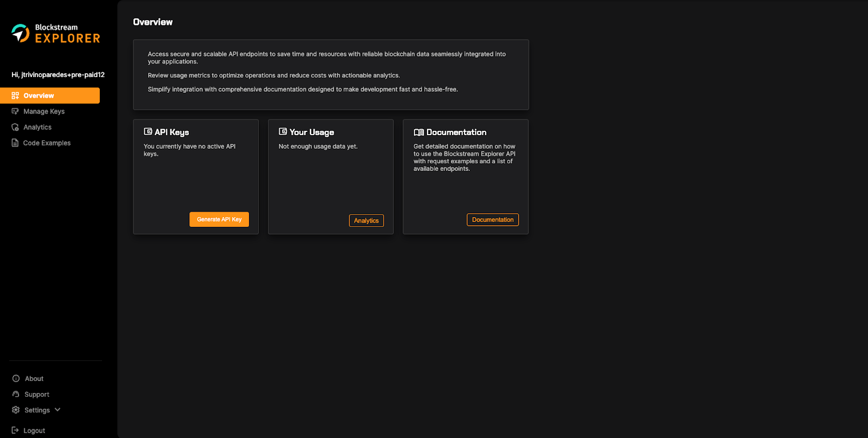Click the Logout arrow icon
868x438 pixels.
coord(15,430)
